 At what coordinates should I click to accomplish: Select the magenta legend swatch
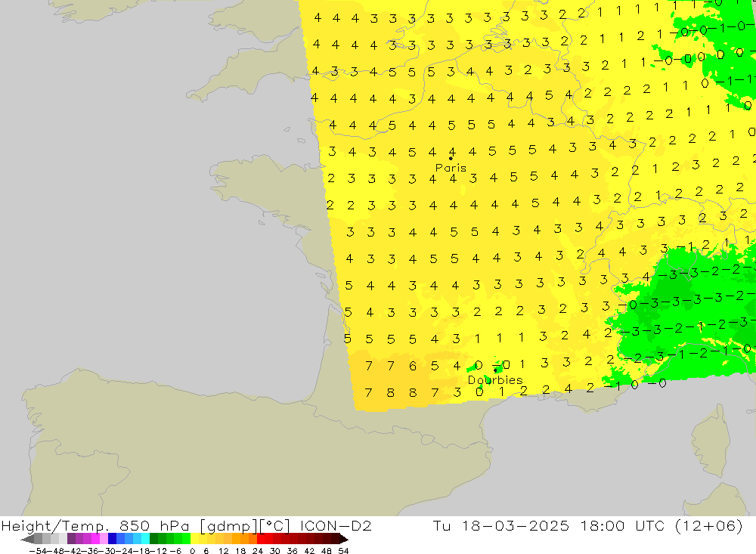(96, 539)
